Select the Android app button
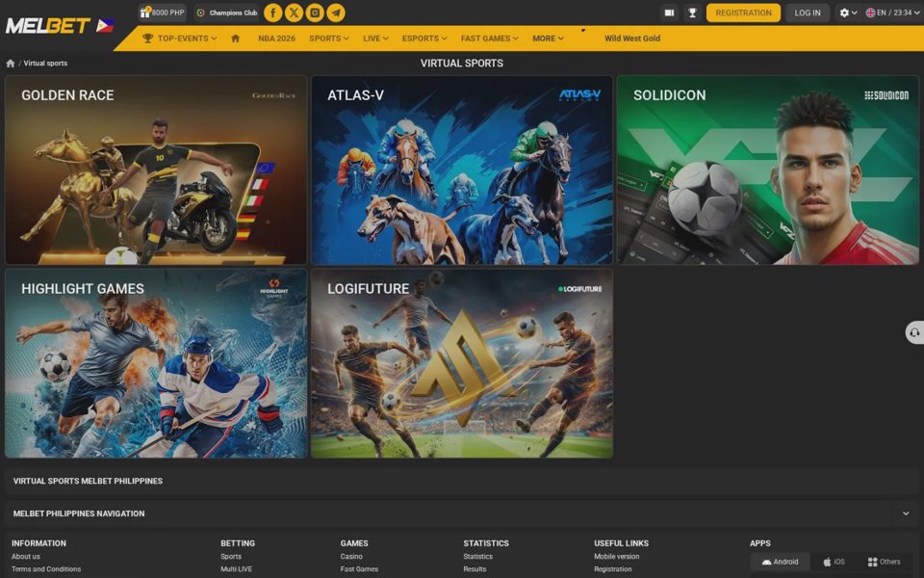 click(x=781, y=562)
